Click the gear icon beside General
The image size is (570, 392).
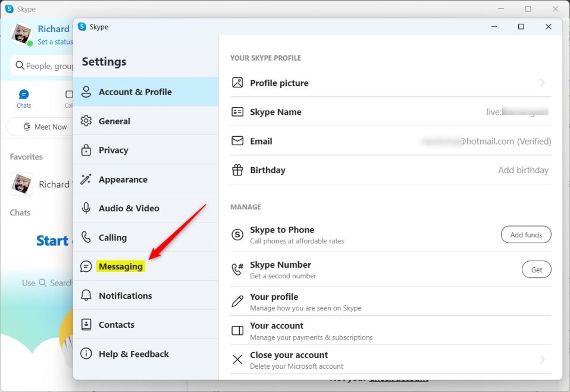[86, 121]
